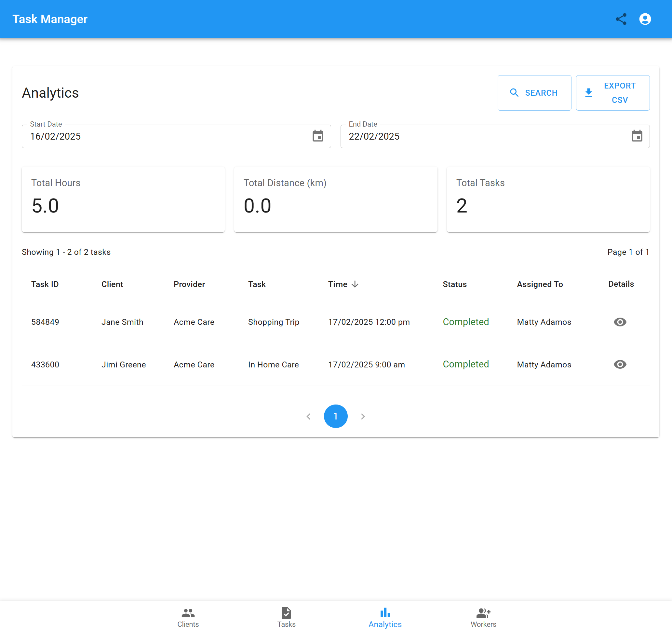This screenshot has width=672, height=632.
Task: Click the Task column header
Action: tap(257, 284)
